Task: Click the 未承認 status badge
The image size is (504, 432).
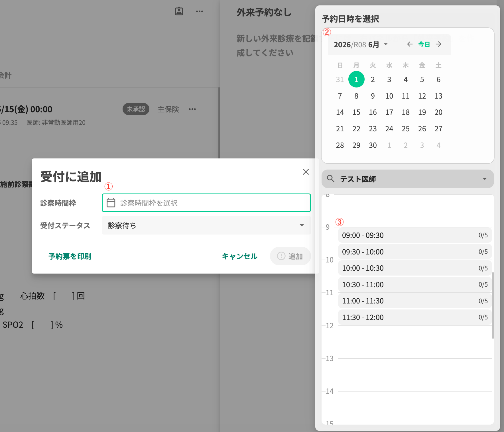Action: coord(136,109)
